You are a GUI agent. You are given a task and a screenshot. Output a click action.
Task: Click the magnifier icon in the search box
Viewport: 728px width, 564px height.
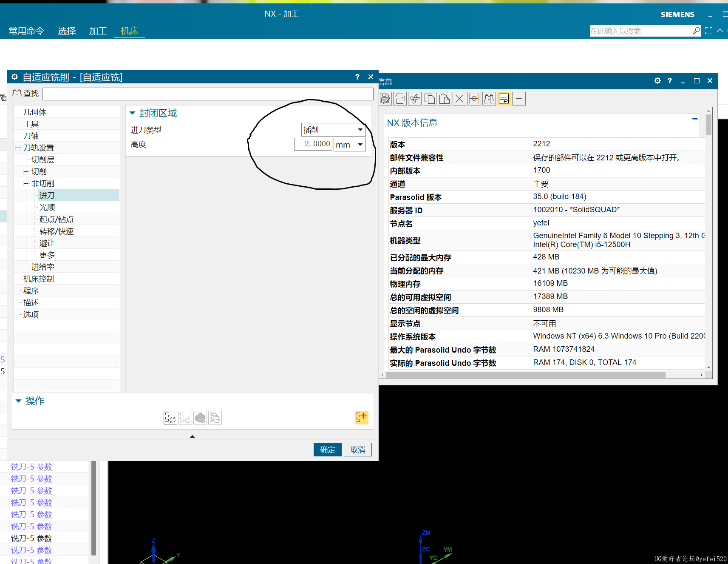point(696,31)
